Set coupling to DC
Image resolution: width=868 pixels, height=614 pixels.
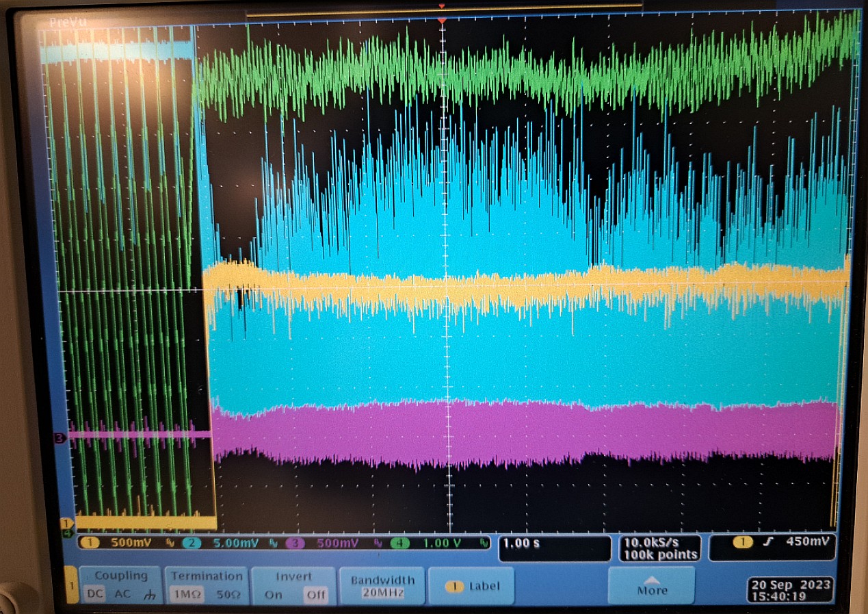(x=94, y=594)
